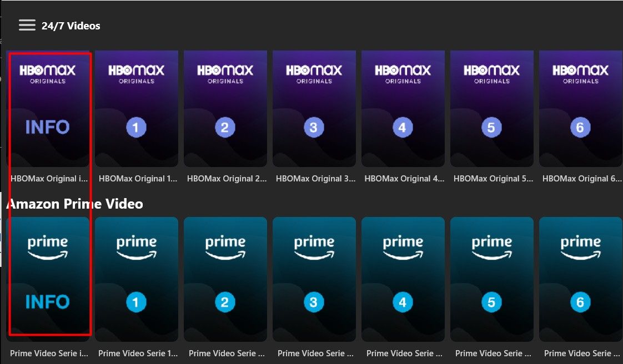
Task: Open Prime Video thumbnail number 6
Action: pos(580,279)
